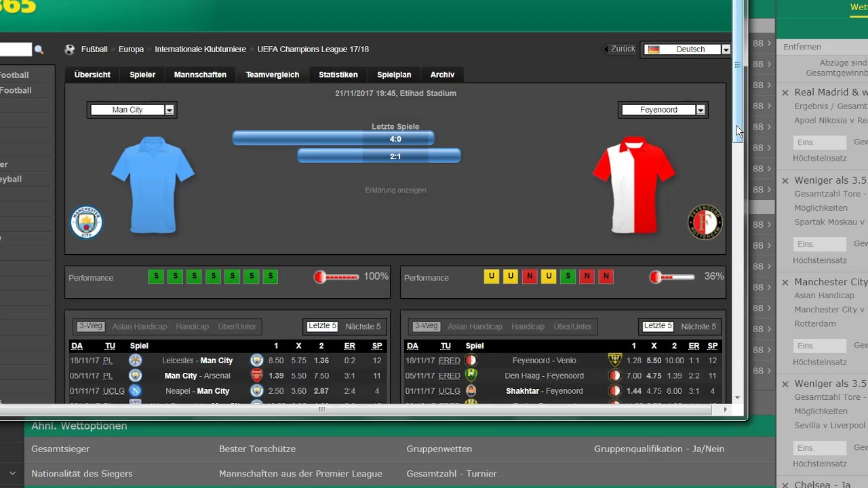Select 3-Weg in Man City's results panel
Image resolution: width=868 pixels, height=488 pixels.
pos(90,326)
